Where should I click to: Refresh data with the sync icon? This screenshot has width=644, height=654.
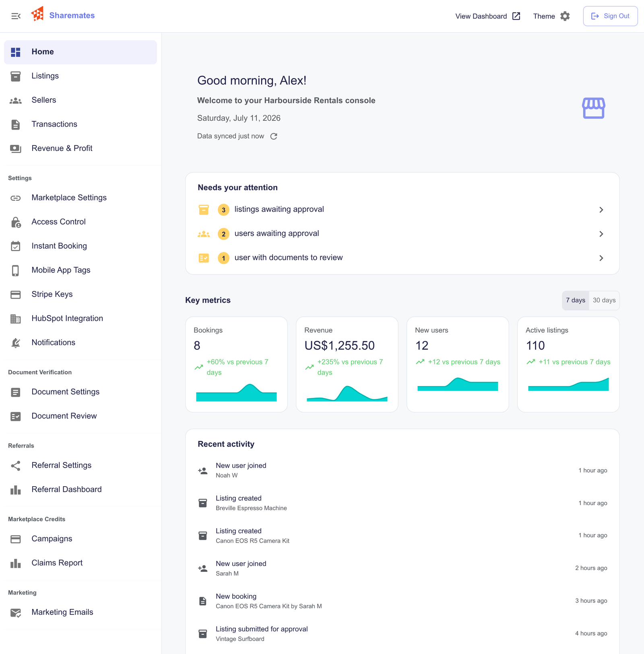tap(274, 136)
